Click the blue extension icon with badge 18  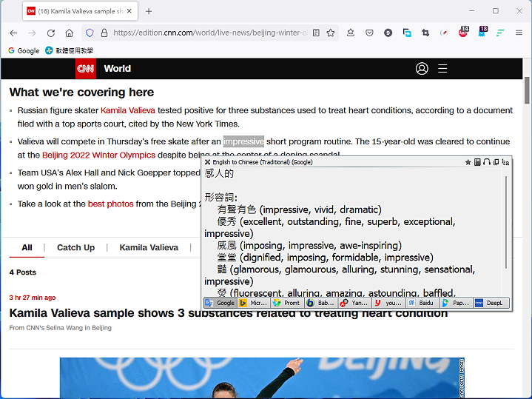[482, 32]
